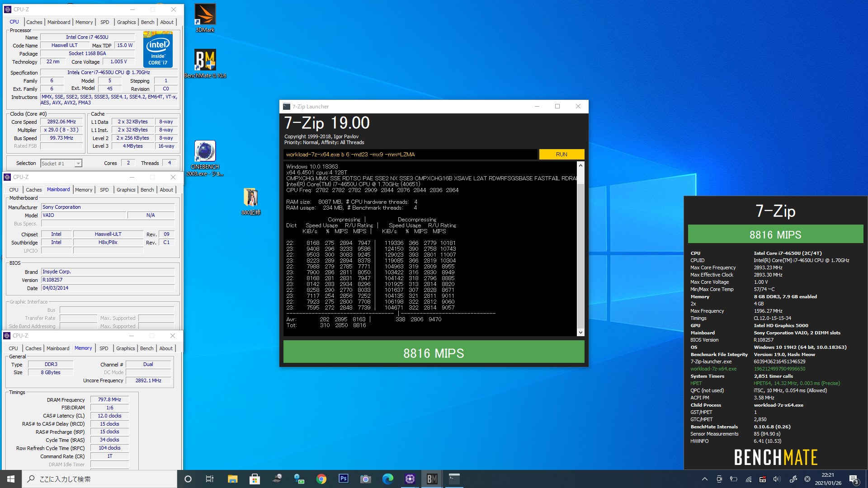The height and width of the screenshot is (488, 868).
Task: Open the BenchMate 0.10.6 desktop icon
Action: tap(205, 63)
